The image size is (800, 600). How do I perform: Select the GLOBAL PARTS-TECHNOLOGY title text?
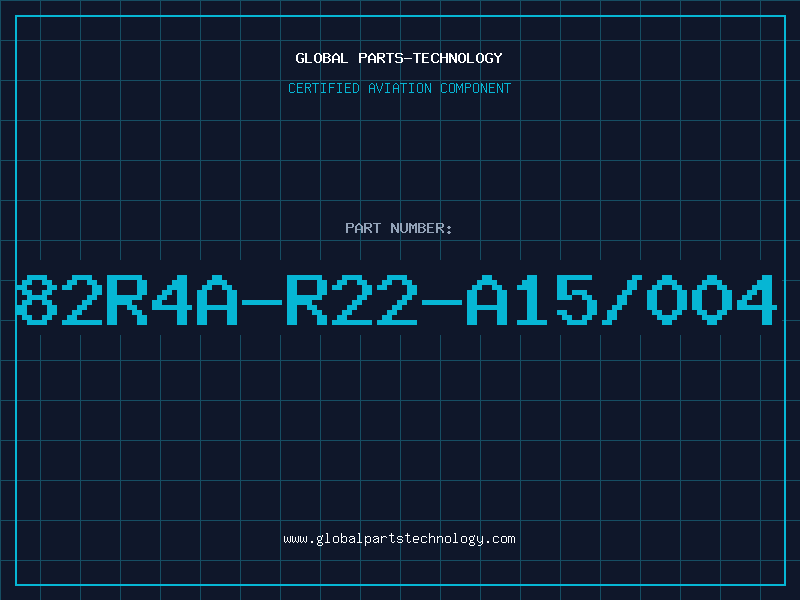pyautogui.click(x=399, y=58)
